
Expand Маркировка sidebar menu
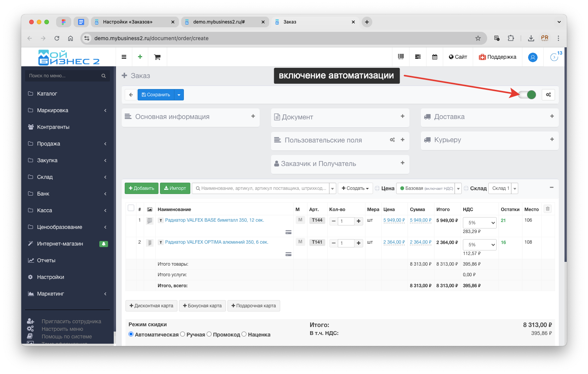(x=67, y=110)
